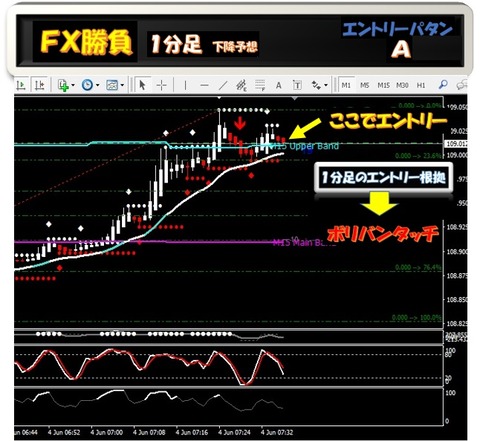Expand the Periods dropdown arrow
This screenshot has height=441, width=480.
(97, 85)
